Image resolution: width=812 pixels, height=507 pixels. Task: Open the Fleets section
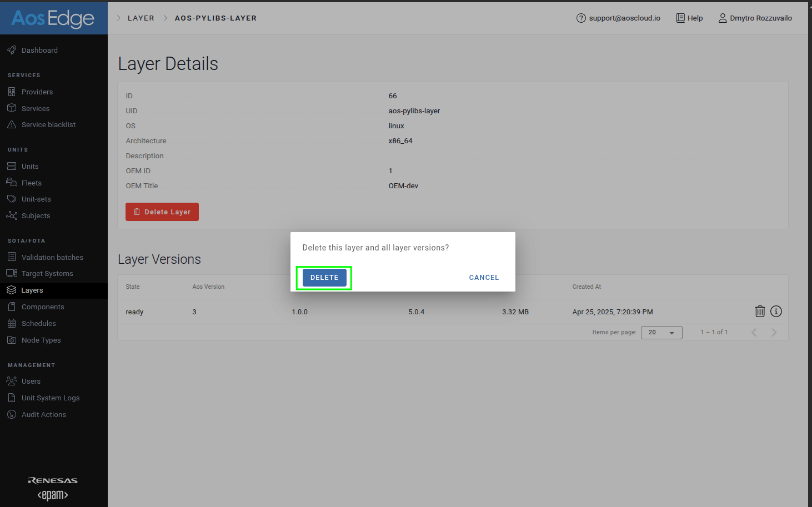click(x=32, y=182)
